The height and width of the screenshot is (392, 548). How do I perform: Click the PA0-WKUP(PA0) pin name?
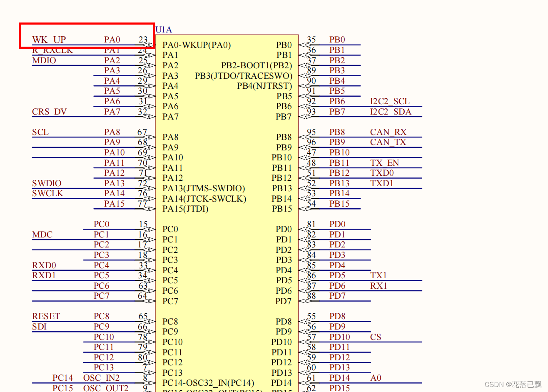[x=197, y=45]
